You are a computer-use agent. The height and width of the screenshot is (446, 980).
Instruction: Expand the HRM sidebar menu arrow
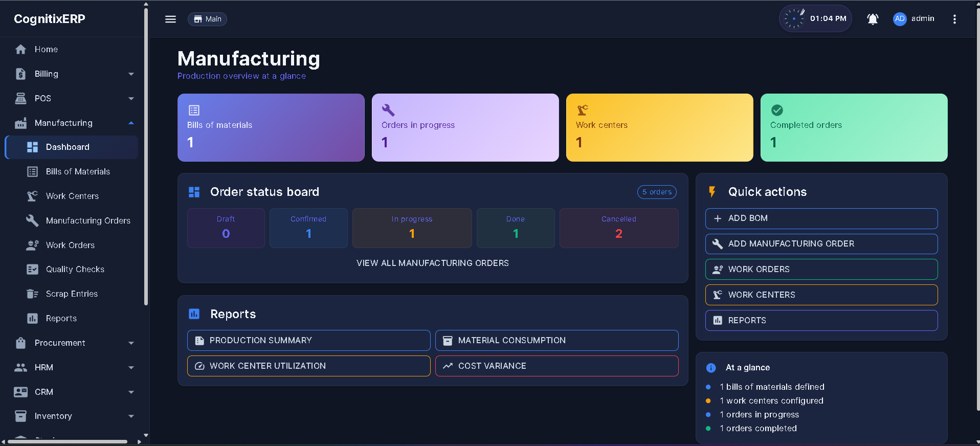131,368
